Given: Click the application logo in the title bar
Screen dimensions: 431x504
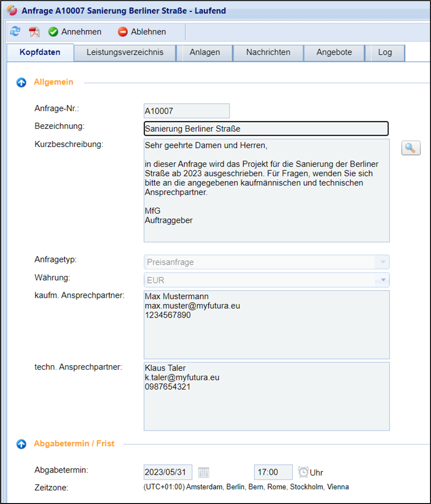Looking at the screenshot, I should coord(12,10).
